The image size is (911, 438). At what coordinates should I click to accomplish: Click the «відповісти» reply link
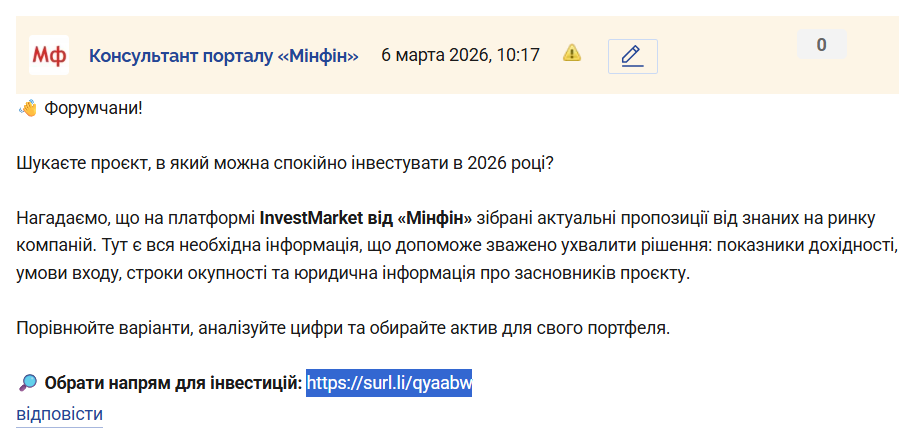pyautogui.click(x=60, y=414)
